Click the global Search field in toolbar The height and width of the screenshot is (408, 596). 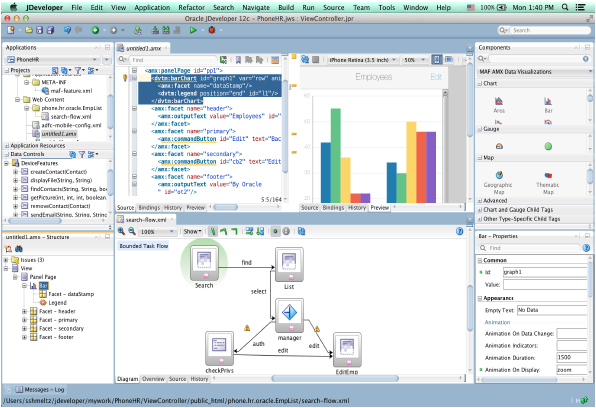(x=544, y=30)
